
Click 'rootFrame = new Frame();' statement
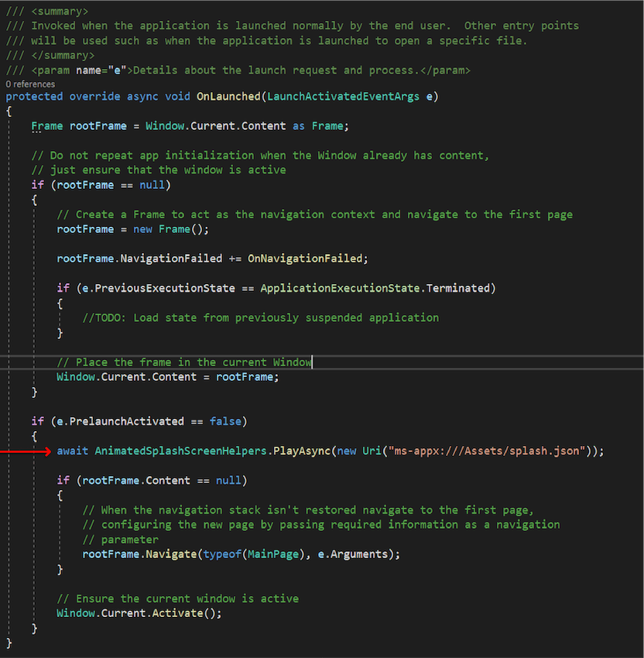(x=132, y=229)
